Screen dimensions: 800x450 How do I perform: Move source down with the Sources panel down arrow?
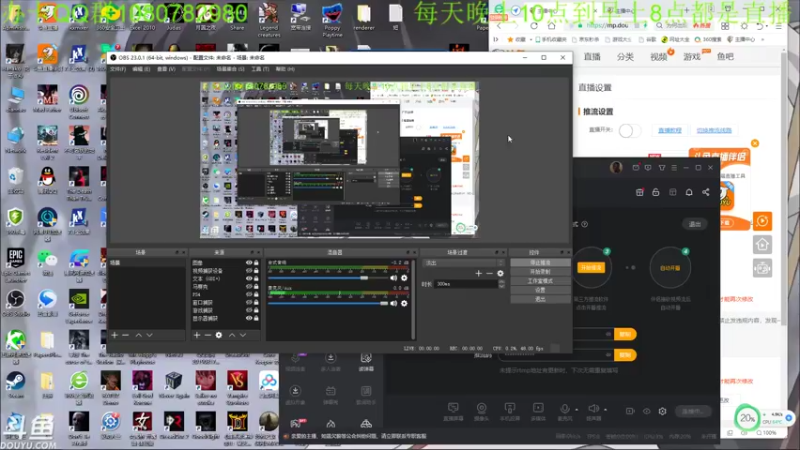[x=243, y=335]
